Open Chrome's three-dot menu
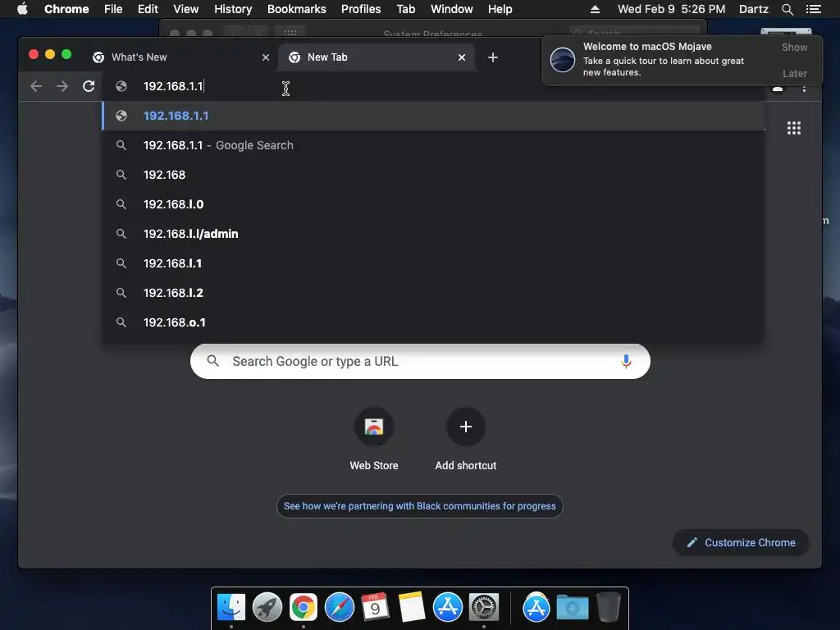 (x=804, y=88)
